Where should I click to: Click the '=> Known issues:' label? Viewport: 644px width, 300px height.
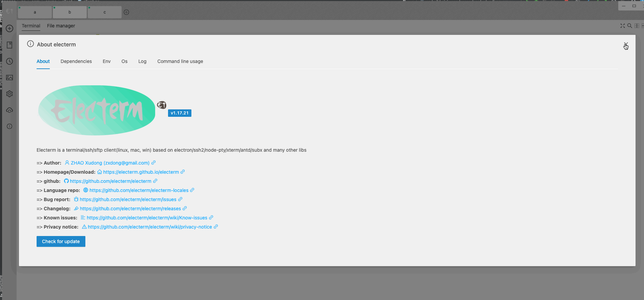(57, 218)
